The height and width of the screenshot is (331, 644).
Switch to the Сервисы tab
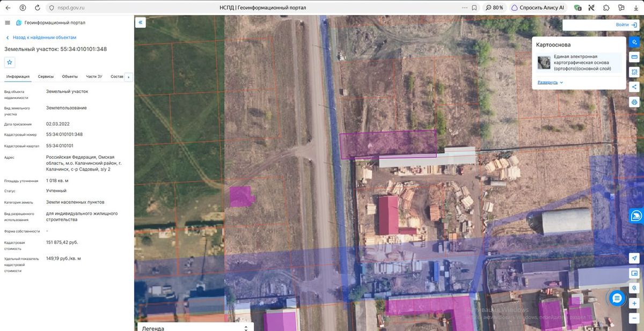46,77
